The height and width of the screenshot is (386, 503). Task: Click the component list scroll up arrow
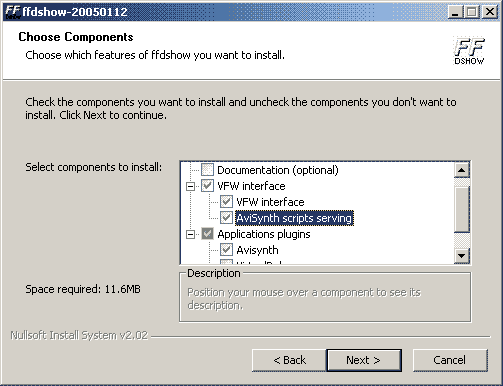point(462,170)
